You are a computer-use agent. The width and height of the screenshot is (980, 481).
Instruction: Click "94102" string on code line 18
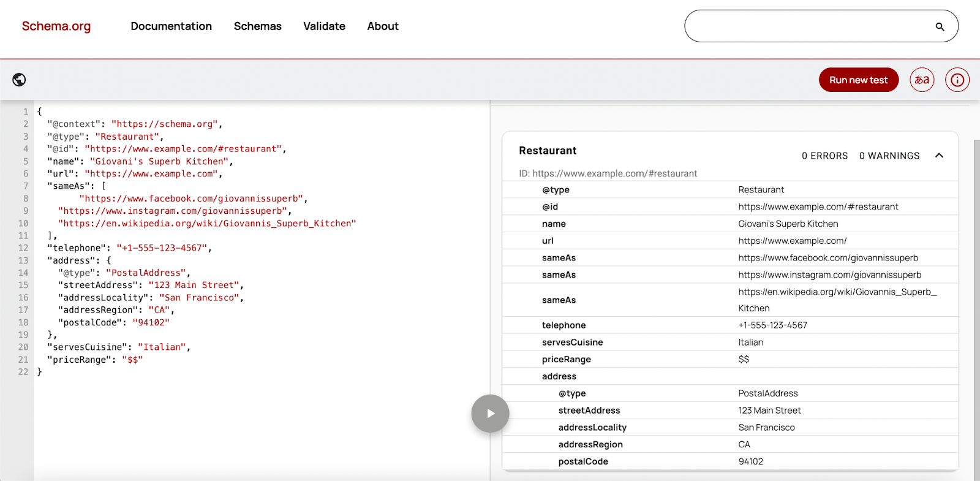point(151,322)
